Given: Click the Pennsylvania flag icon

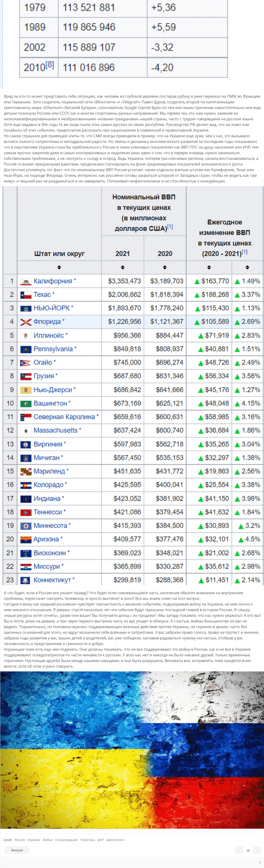Looking at the screenshot, I should pyautogui.click(x=26, y=349).
